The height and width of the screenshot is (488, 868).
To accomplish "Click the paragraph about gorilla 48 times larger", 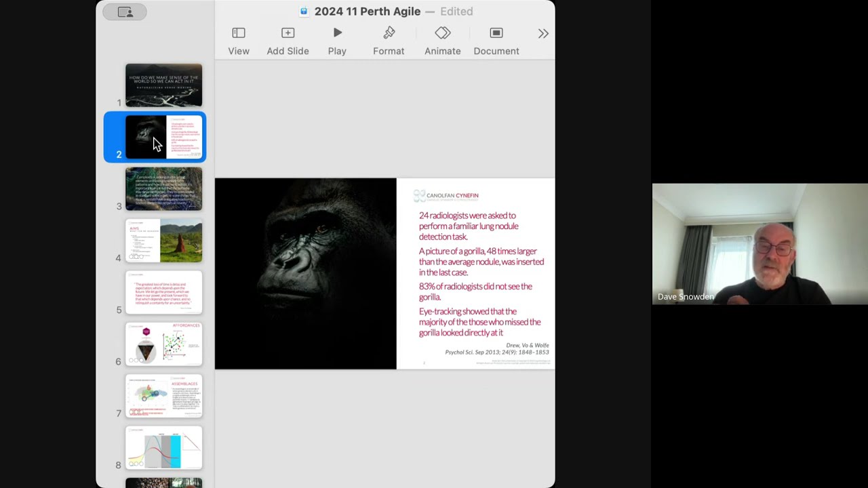I will (x=481, y=262).
